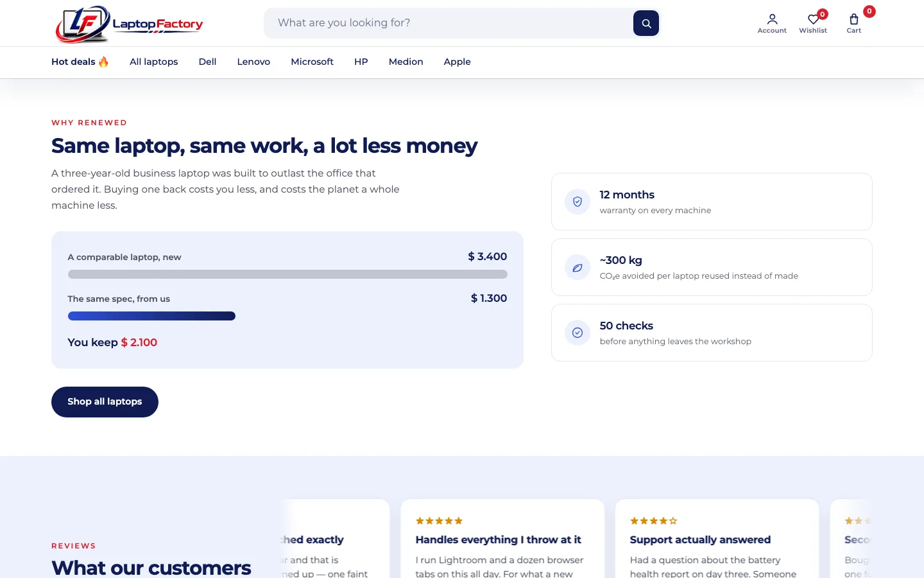The height and width of the screenshot is (578, 924).
Task: Open the Account icon
Action: click(772, 23)
